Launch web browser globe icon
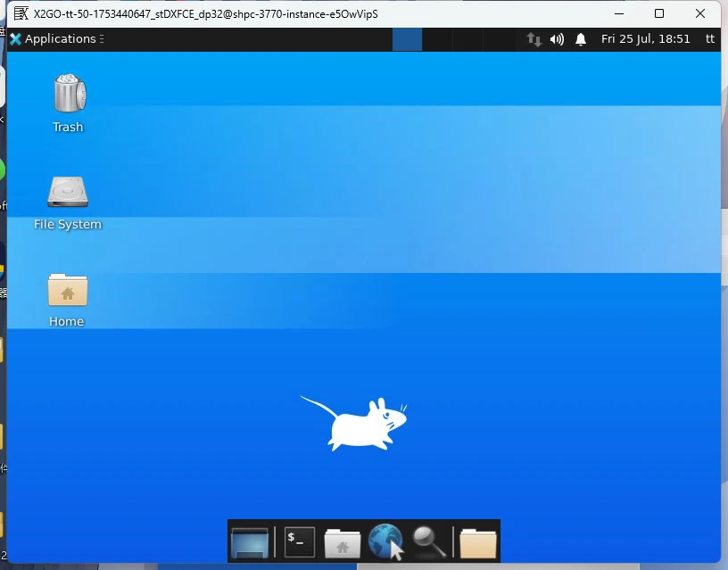728x570 pixels. pyautogui.click(x=385, y=541)
